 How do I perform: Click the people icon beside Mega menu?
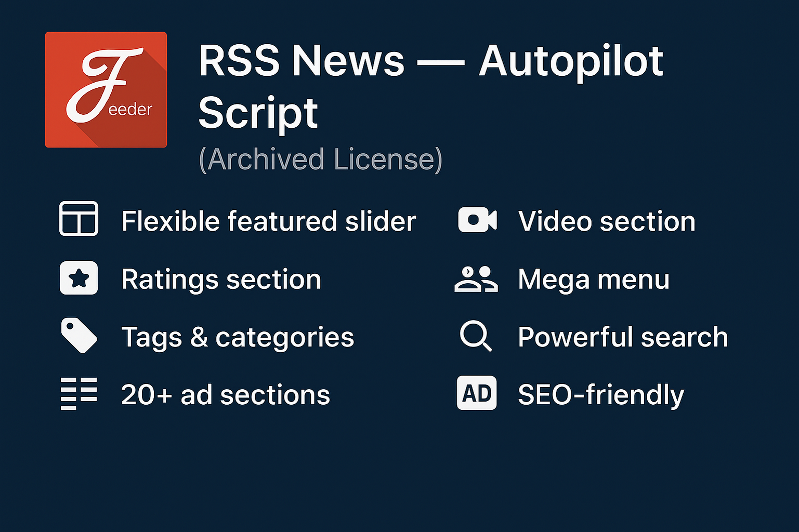click(x=476, y=279)
